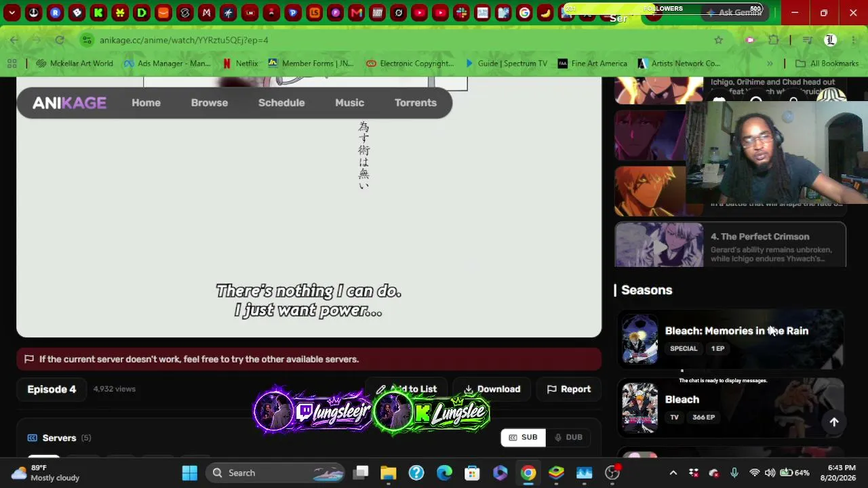View site information icon in address bar
868x488 pixels.
pos(87,40)
